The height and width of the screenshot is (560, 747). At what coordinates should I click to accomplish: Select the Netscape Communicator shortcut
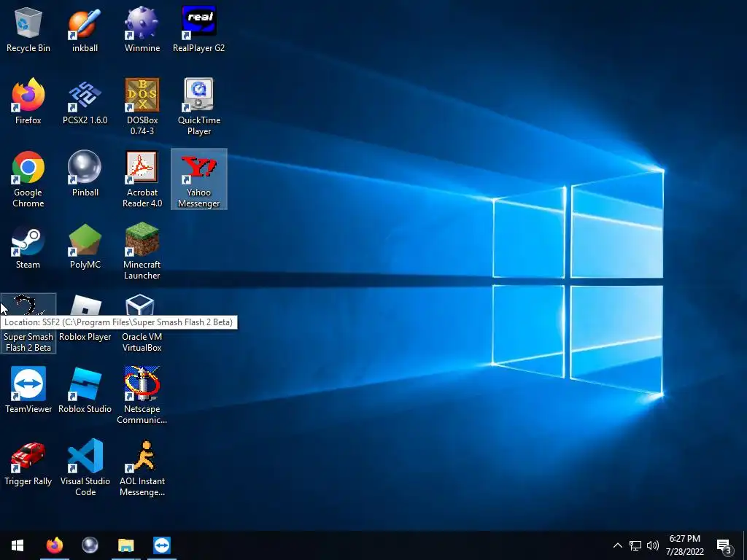[142, 396]
